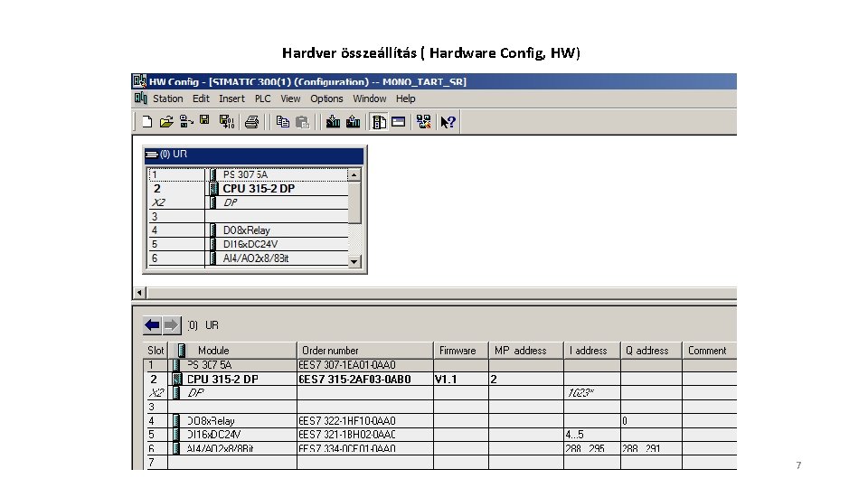Viewport: 868px width, 488px height.
Task: Select the (0) UR rack title bar
Action: [x=254, y=155]
